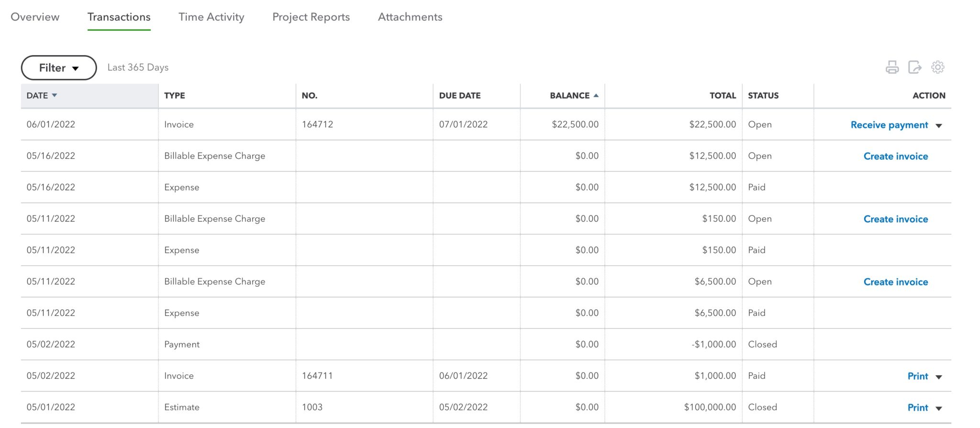Image resolution: width=980 pixels, height=428 pixels.
Task: Sort by the Balance column
Action: click(x=569, y=95)
